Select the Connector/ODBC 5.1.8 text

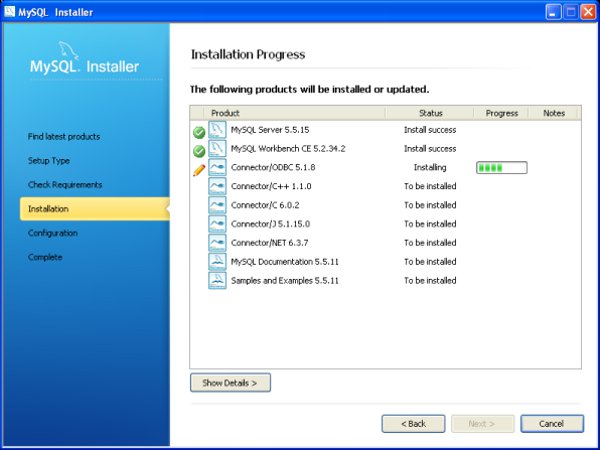pyautogui.click(x=273, y=167)
